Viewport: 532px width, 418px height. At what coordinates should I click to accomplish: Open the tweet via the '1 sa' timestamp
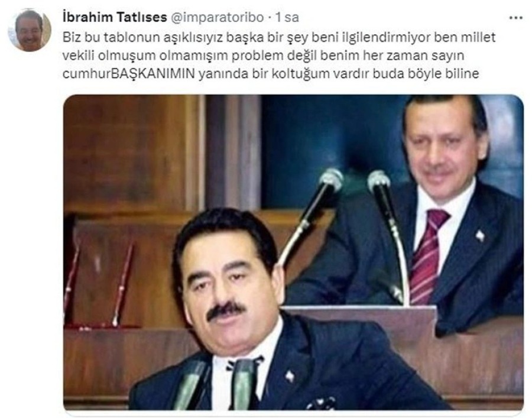click(287, 17)
